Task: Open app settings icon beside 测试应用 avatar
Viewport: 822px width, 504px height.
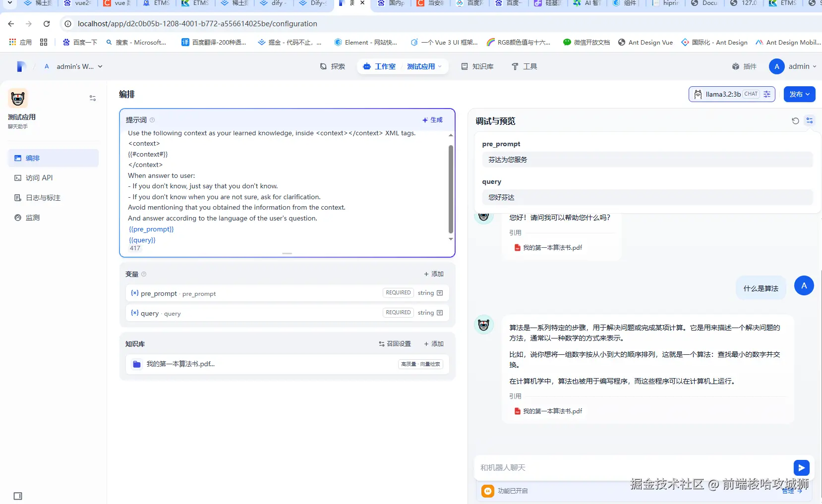Action: [93, 98]
